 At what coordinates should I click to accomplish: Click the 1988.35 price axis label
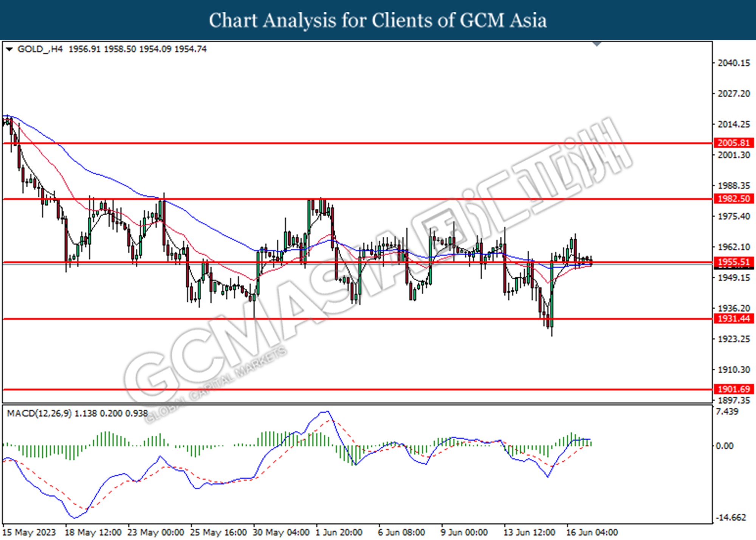(734, 186)
